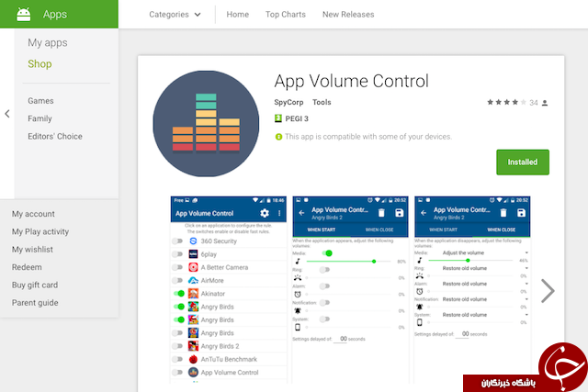
Task: Click the AnTuTu Benchmark app icon
Action: point(193,359)
